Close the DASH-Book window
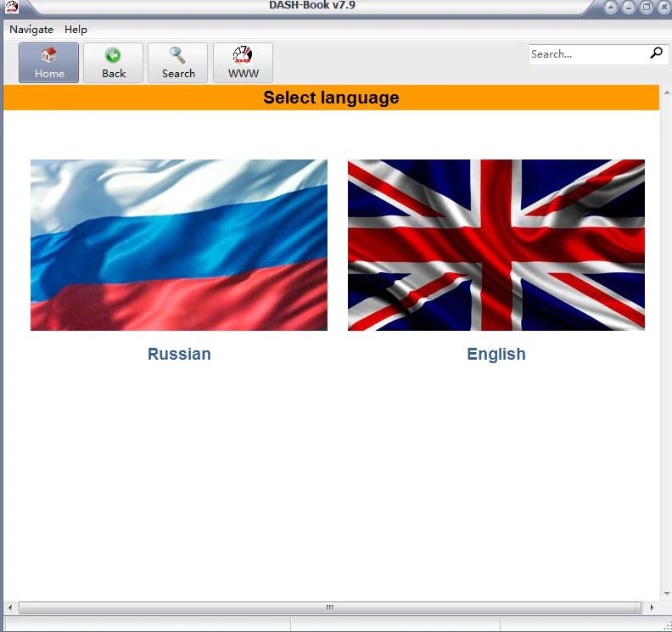 click(x=664, y=8)
